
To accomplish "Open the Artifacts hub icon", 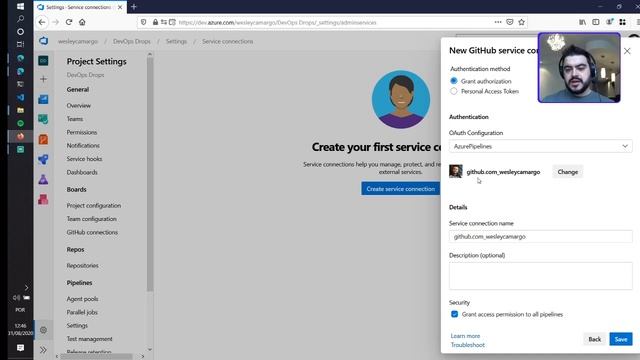I will tap(43, 199).
